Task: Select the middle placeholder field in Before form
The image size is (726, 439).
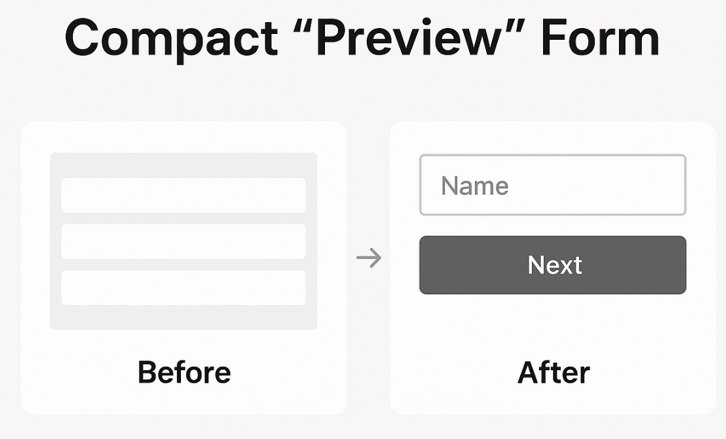Action: pos(183,241)
